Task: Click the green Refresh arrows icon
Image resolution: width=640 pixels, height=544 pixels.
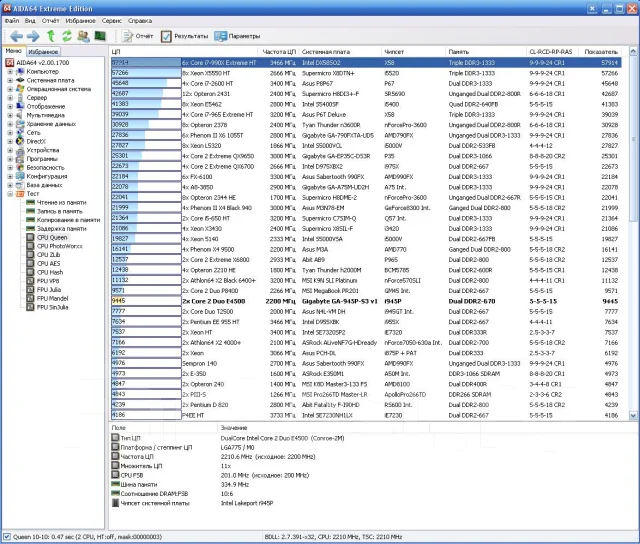Action: click(x=67, y=36)
